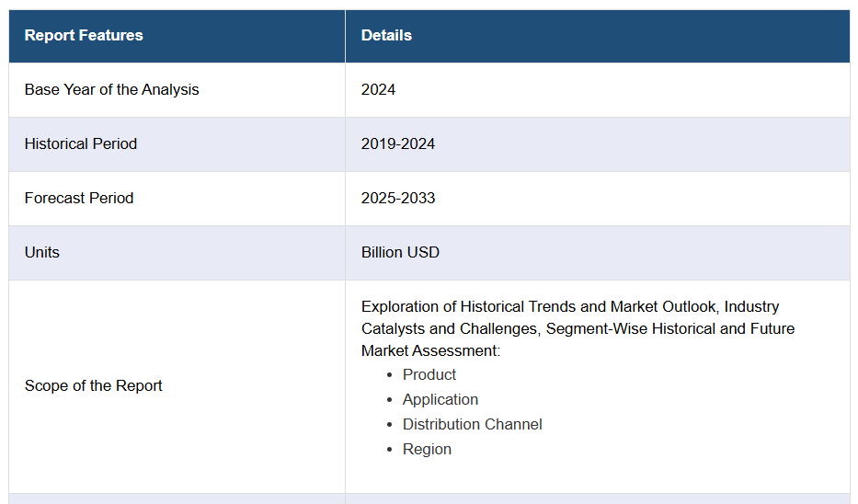Select the Forecast Period row label
Screen dimensions: 858x504
pyautogui.click(x=79, y=199)
